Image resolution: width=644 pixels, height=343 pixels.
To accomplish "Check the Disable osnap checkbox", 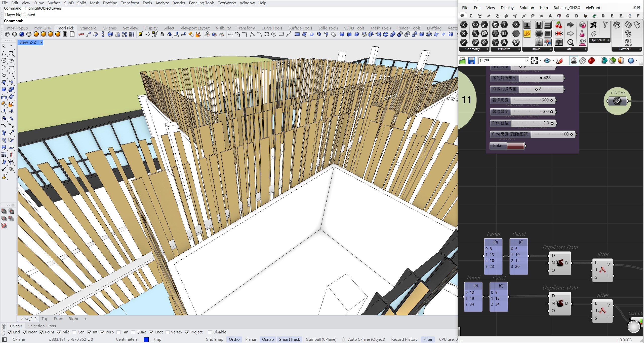I will click(210, 332).
